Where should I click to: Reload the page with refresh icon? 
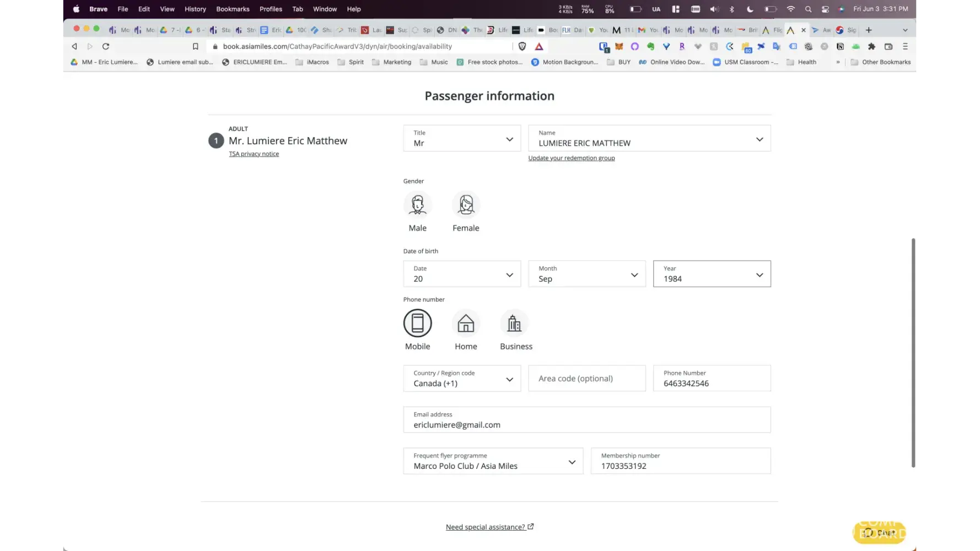(x=106, y=46)
